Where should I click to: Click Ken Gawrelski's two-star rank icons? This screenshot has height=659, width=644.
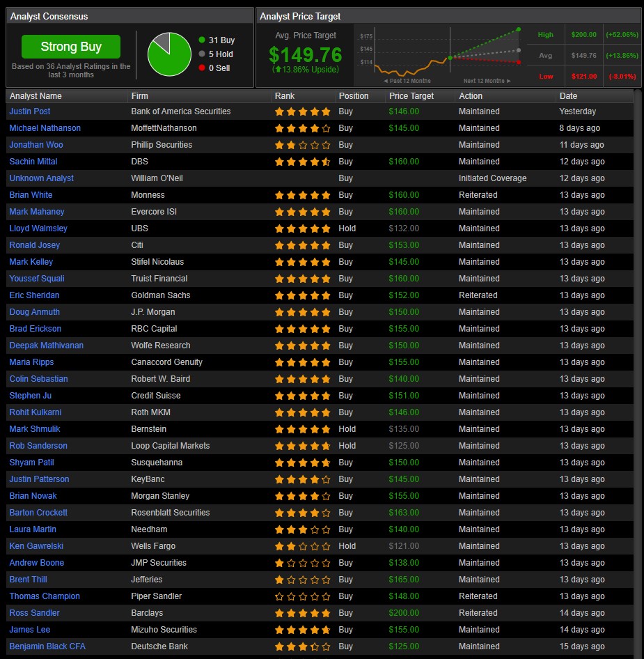tap(302, 546)
